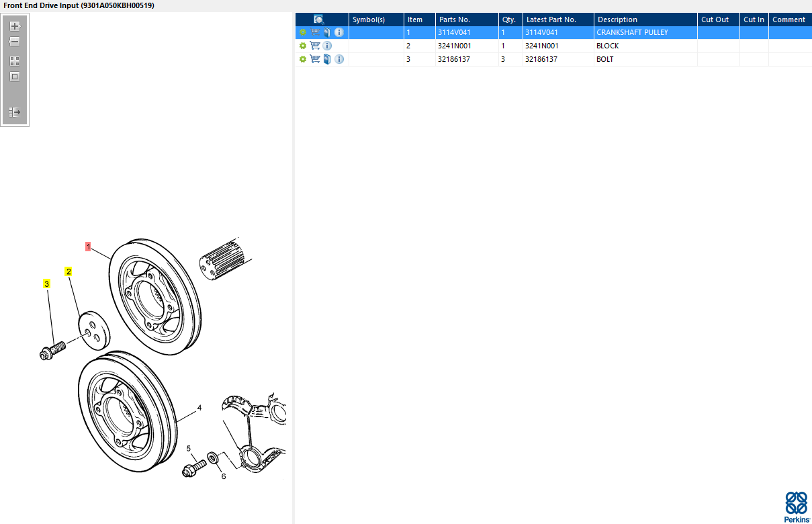Click the list export arrow icon
812x524 pixels.
(x=15, y=112)
